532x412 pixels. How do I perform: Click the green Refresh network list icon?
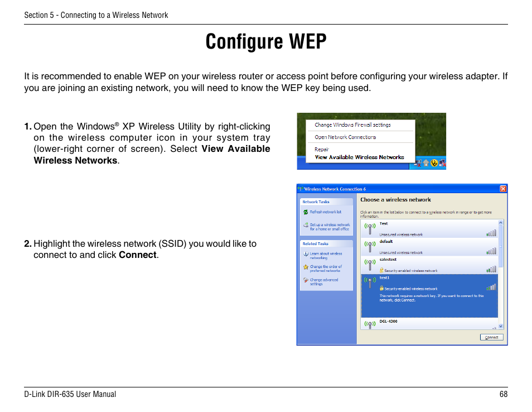(306, 212)
